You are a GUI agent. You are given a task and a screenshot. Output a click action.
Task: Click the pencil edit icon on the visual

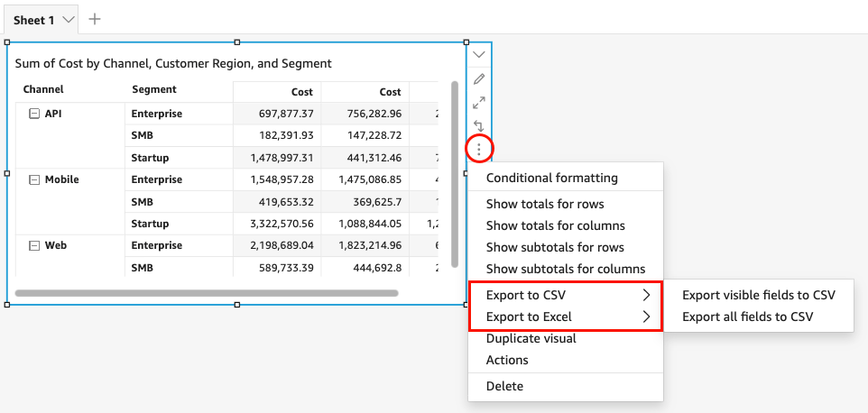click(x=479, y=79)
